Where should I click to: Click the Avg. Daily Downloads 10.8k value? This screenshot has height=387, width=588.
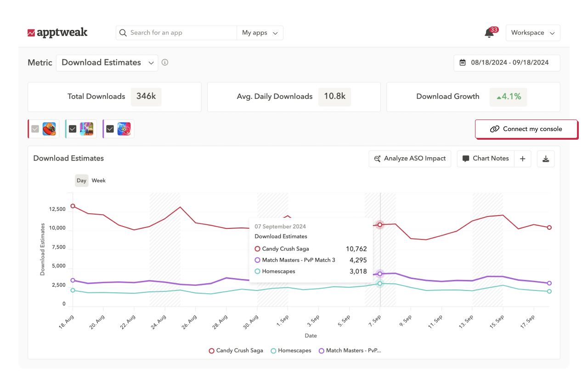click(x=334, y=97)
